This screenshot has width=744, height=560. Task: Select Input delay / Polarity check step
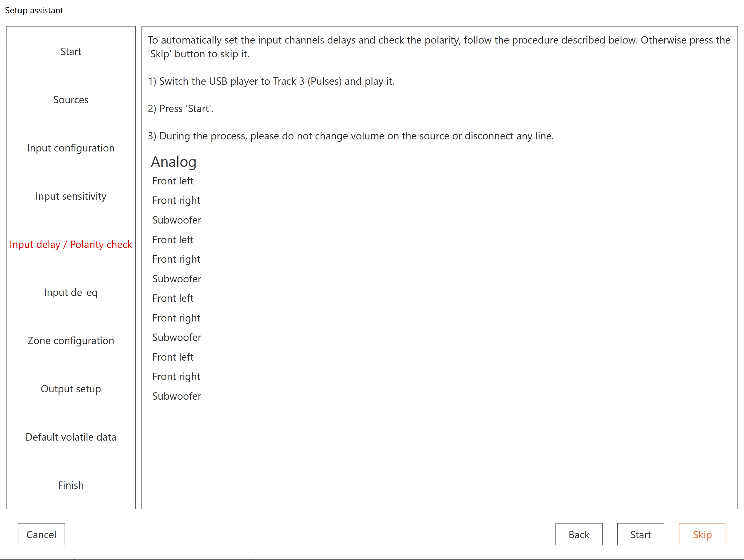pyautogui.click(x=71, y=244)
